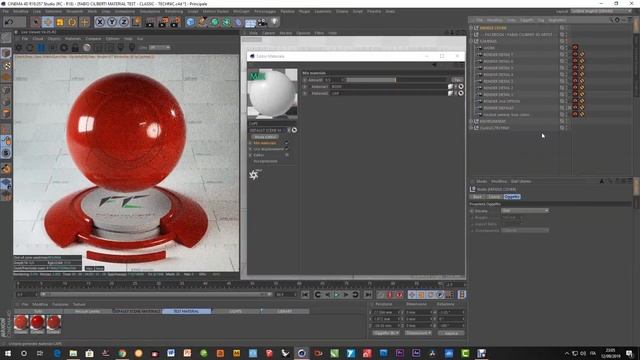
Task: Click the timeline range slider bar
Action: 156,294
